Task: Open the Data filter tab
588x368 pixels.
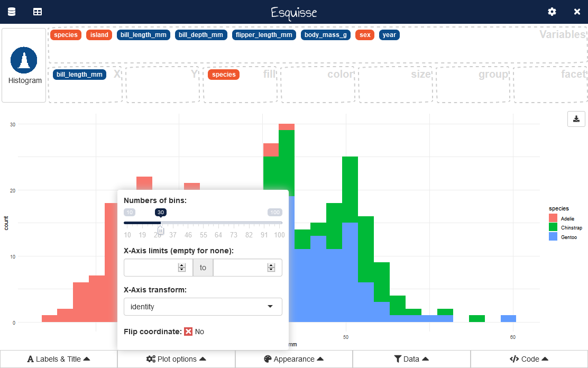Action: coord(411,359)
